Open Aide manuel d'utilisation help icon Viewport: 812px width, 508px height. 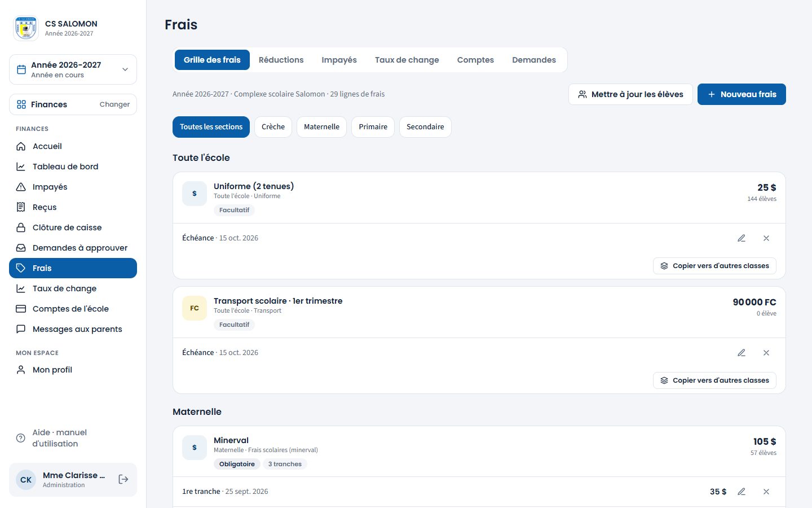(21, 438)
